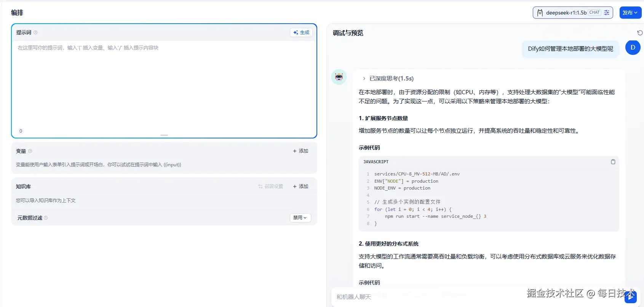Click the prompt box resize handle
The height and width of the screenshot is (307, 644).
coord(164,135)
